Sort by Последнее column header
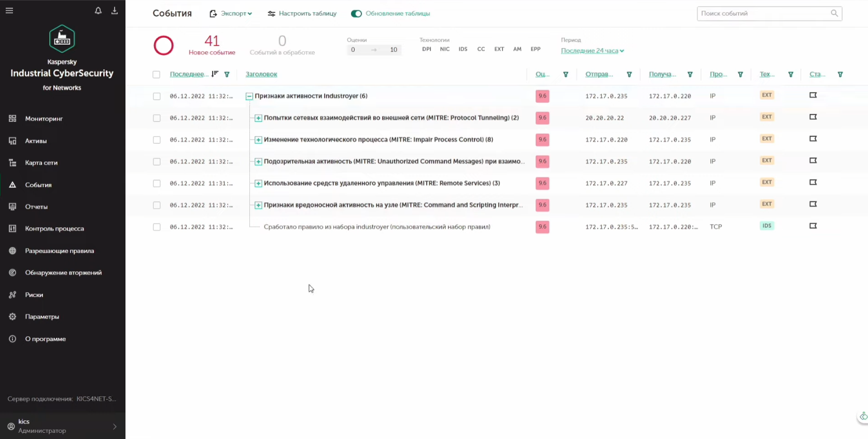Viewport: 868px width, 439px height. tap(189, 74)
